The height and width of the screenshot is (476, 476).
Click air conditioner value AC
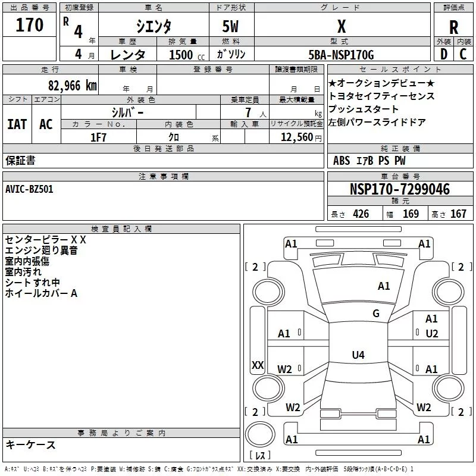(x=46, y=124)
